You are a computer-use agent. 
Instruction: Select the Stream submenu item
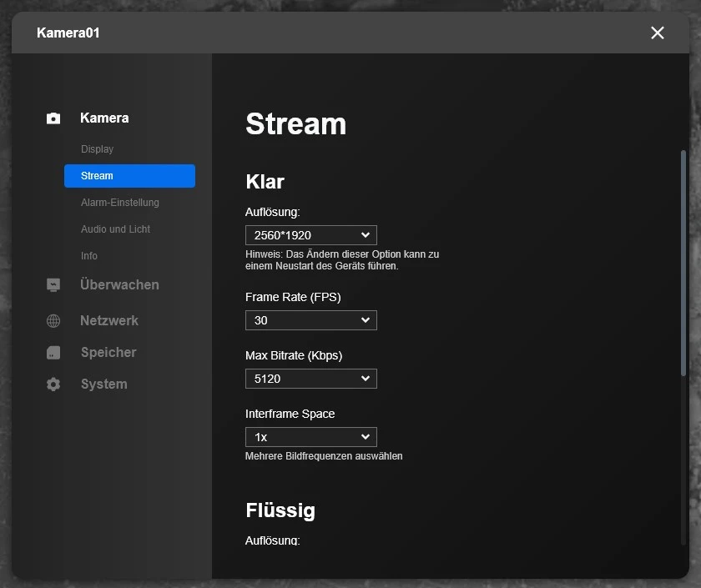click(x=129, y=176)
